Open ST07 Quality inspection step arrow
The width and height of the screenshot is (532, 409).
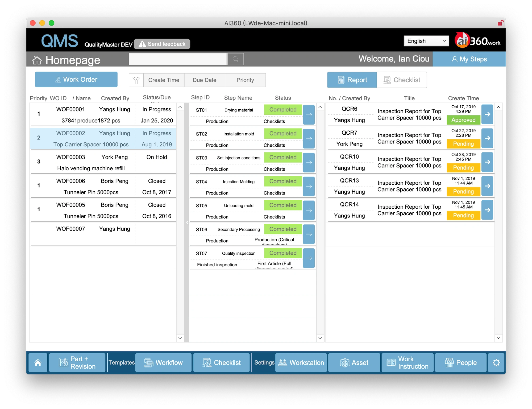click(x=309, y=258)
